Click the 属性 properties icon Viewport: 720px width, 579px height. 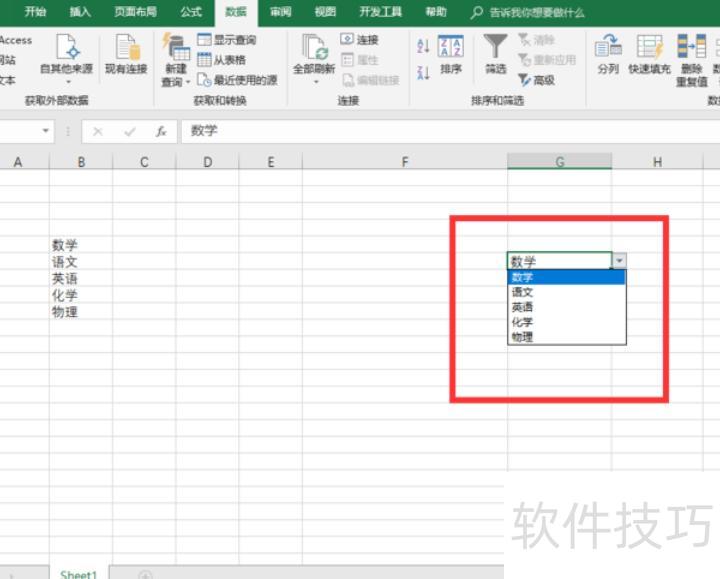(347, 60)
